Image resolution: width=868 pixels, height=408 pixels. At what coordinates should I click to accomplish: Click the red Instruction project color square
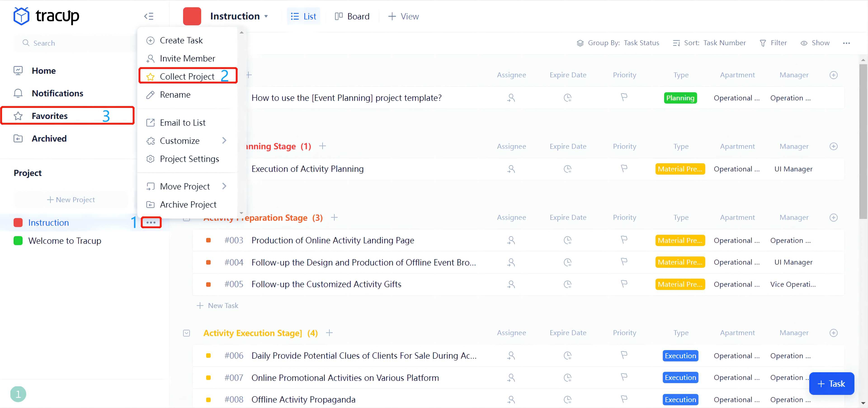(192, 16)
